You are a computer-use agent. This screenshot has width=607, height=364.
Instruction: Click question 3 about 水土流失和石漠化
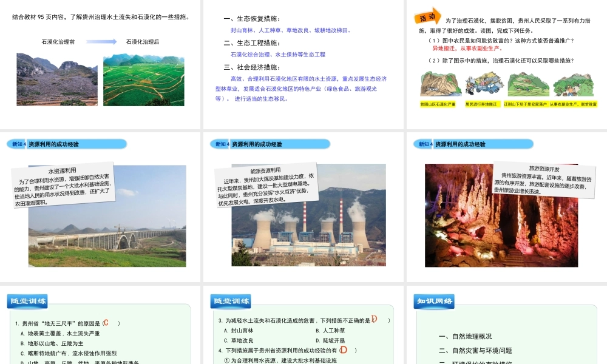tap(304, 321)
